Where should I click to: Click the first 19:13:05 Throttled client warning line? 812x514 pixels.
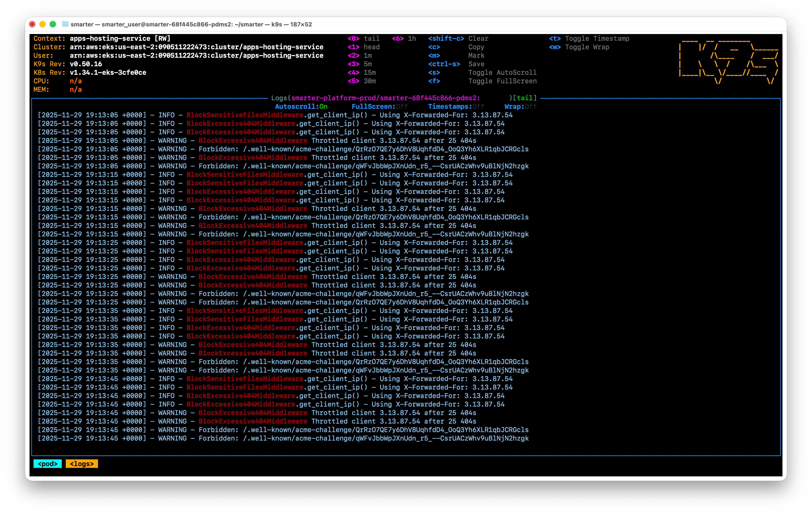pos(257,141)
